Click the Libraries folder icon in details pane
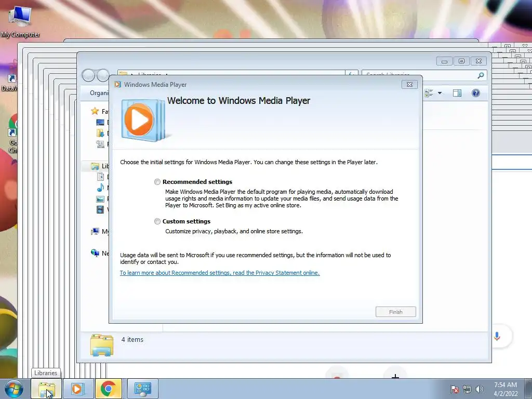The image size is (532, 399). point(102,345)
